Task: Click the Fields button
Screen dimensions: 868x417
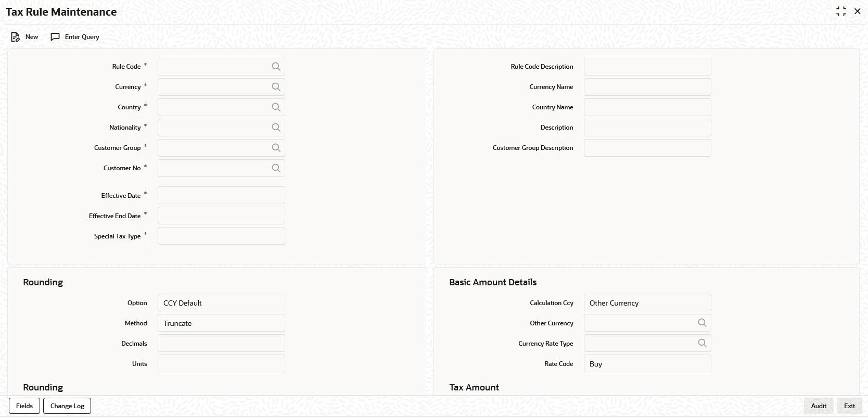Action: click(24, 406)
